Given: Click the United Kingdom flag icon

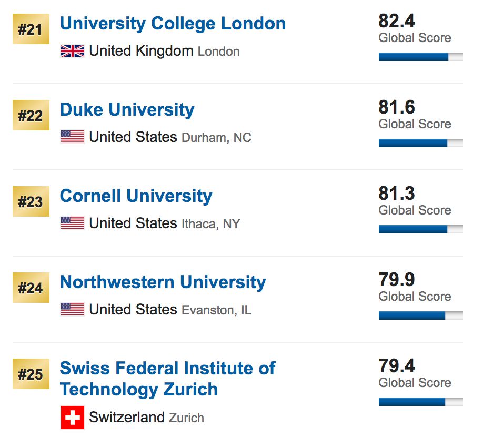Looking at the screenshot, I should [x=73, y=51].
